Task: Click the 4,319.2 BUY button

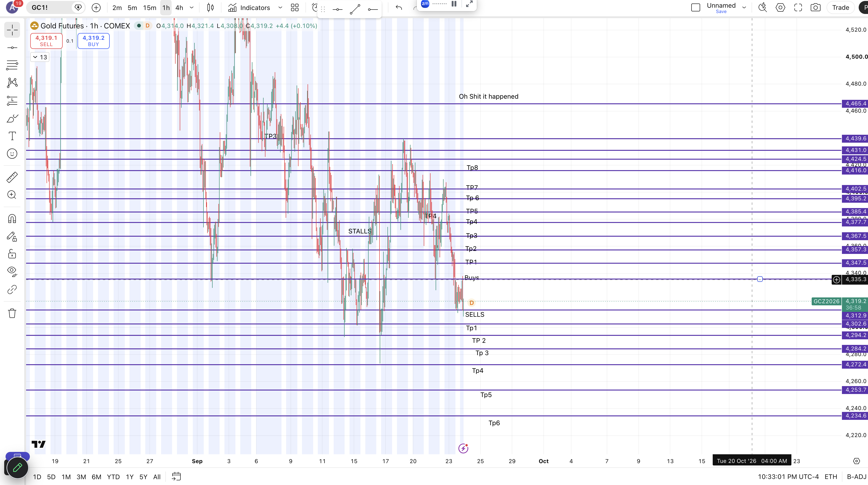Action: coord(93,41)
